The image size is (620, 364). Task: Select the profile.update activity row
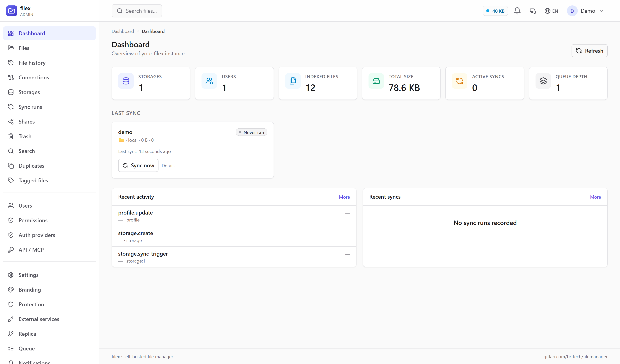tap(234, 216)
